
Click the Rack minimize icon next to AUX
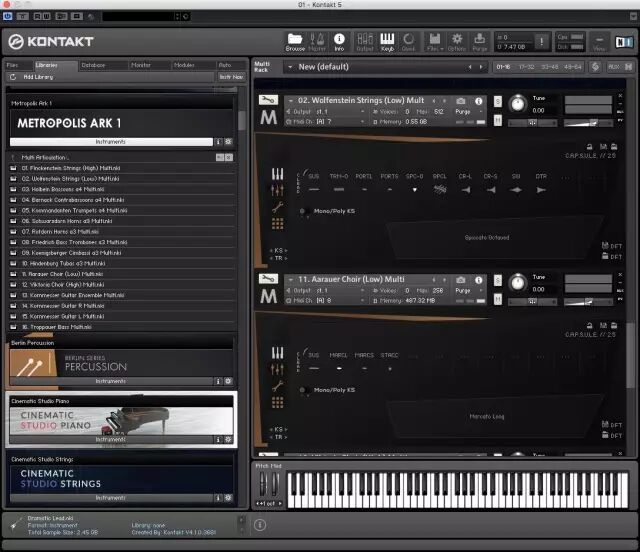tap(629, 67)
